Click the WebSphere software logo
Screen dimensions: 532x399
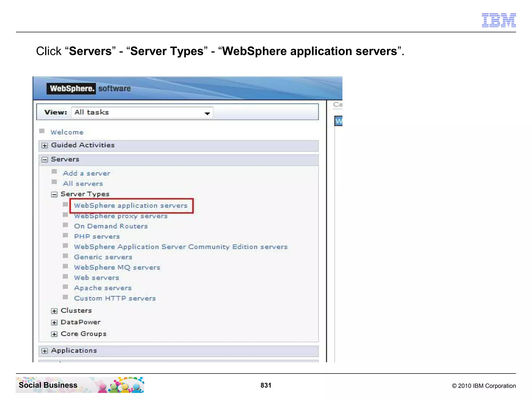click(89, 89)
